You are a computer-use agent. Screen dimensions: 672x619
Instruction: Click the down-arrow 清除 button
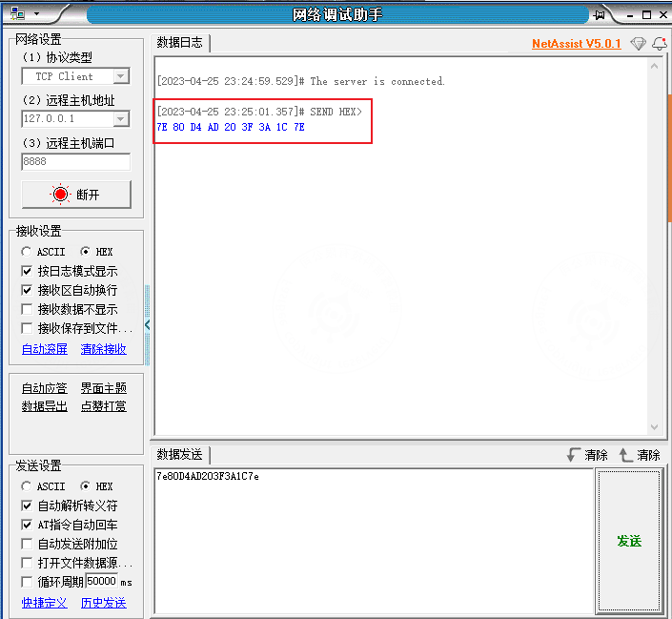(587, 455)
